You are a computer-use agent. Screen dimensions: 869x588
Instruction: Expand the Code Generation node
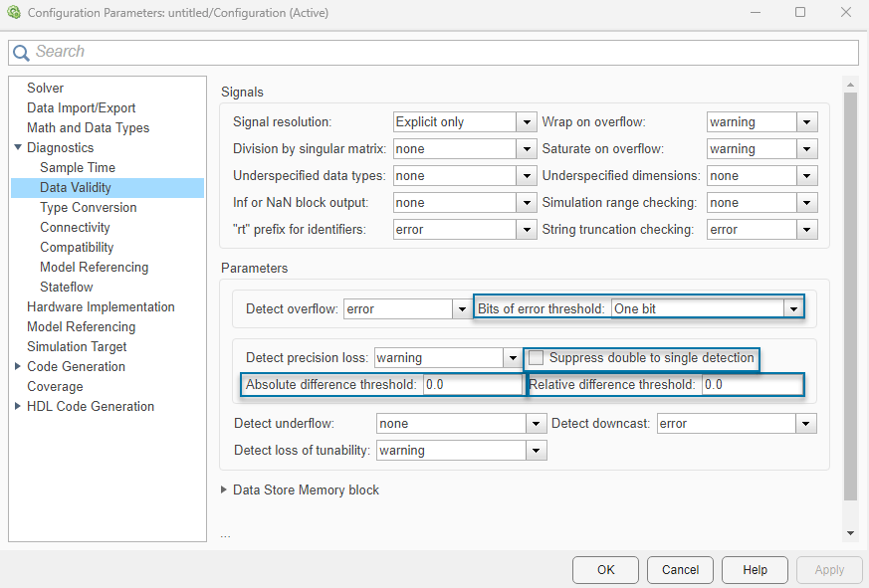point(18,366)
